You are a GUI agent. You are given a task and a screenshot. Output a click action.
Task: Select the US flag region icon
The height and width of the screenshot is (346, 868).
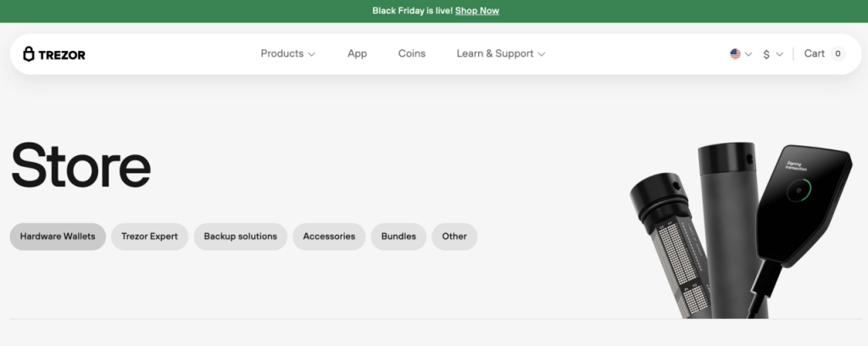point(735,53)
